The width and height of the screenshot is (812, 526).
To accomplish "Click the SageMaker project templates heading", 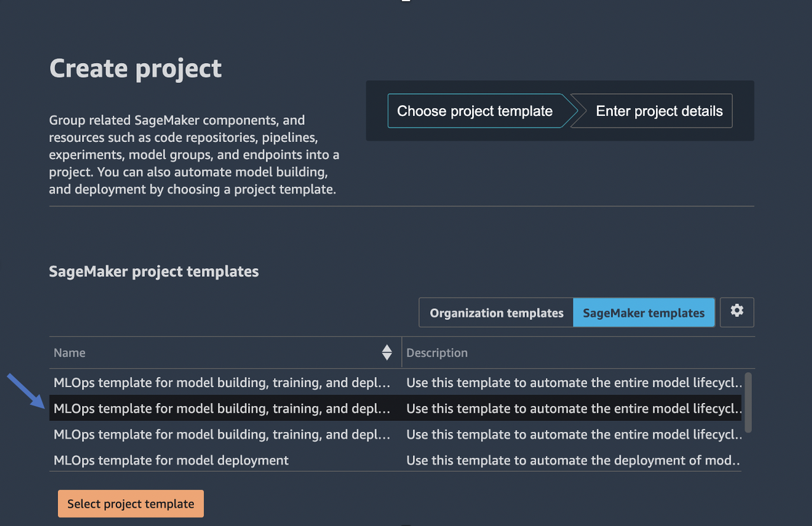I will (x=154, y=272).
